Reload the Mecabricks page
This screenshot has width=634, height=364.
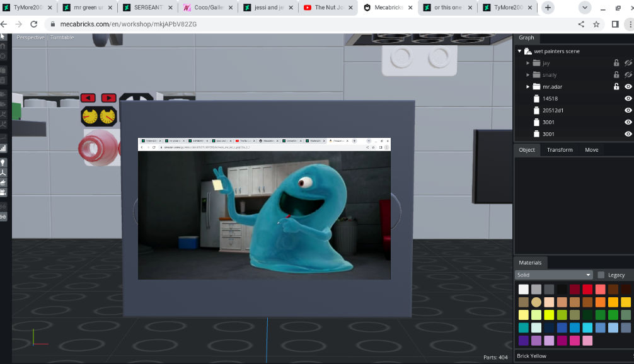[34, 24]
